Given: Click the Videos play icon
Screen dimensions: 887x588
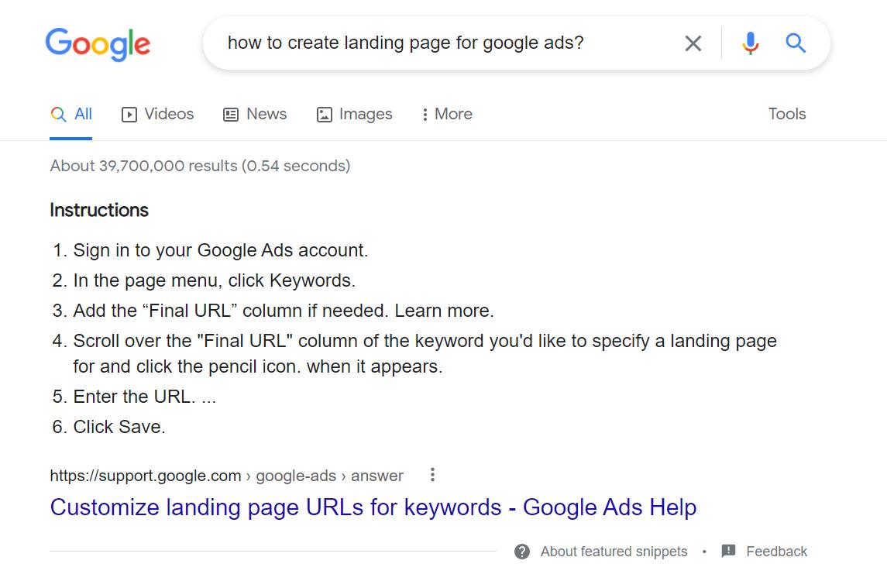Looking at the screenshot, I should tap(129, 115).
